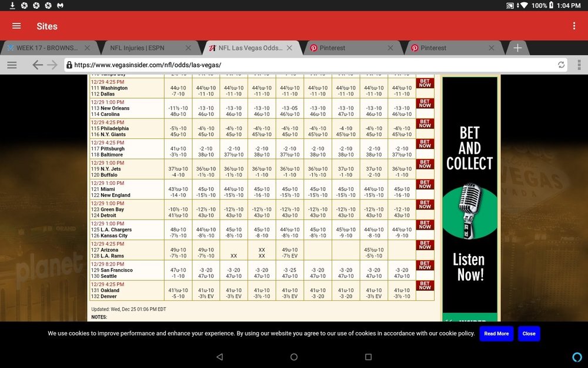Viewport: 588px width, 368px height.
Task: Focus the vegasinsider URL address field
Action: [x=315, y=65]
